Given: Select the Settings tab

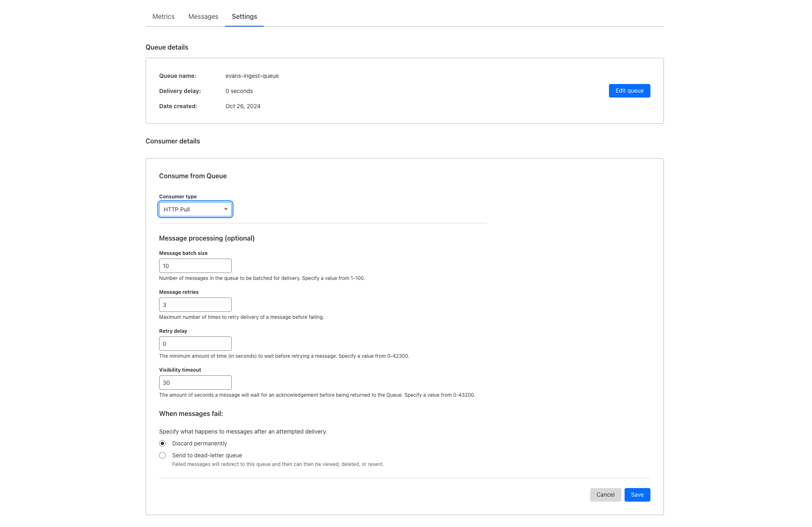Looking at the screenshot, I should [244, 16].
